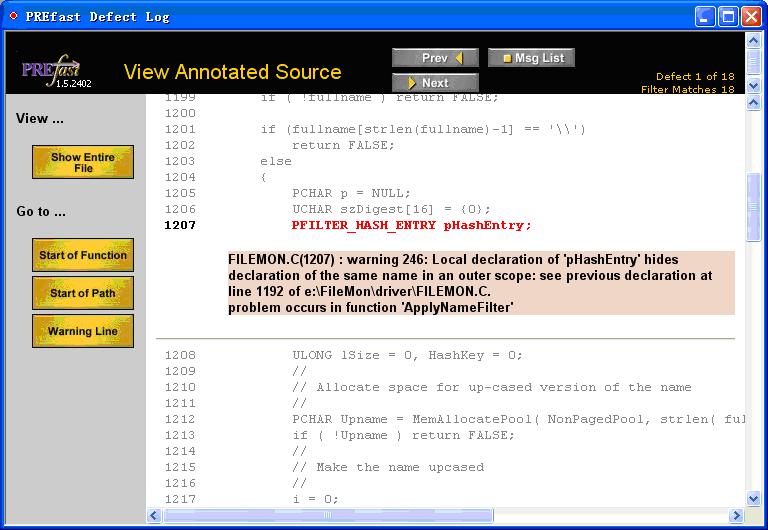This screenshot has width=768, height=530.
Task: Click line 1213 'if ( !Upname )' code
Action: point(403,435)
